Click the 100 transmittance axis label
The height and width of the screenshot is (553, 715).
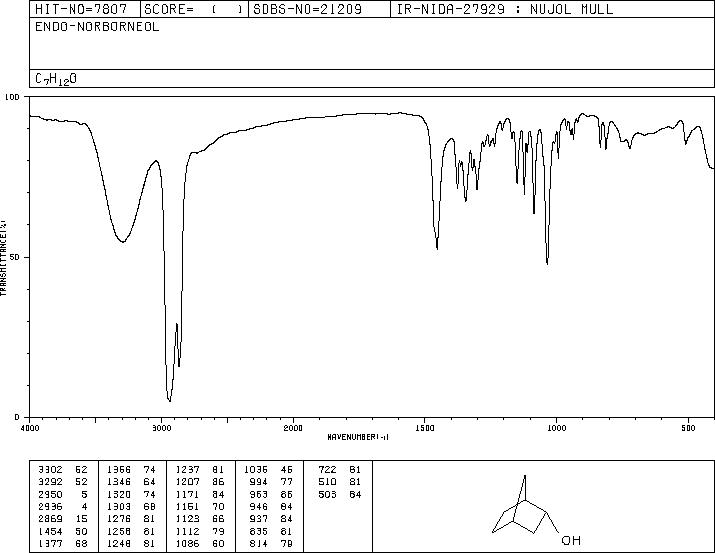coord(12,97)
